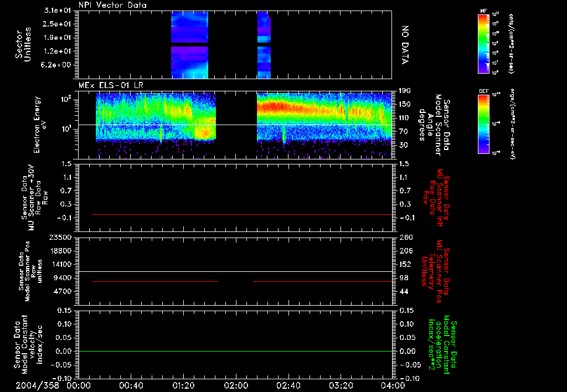Click the 02:40 time tick label
Image resolution: width=567 pixels, height=392 pixels.
click(x=288, y=385)
